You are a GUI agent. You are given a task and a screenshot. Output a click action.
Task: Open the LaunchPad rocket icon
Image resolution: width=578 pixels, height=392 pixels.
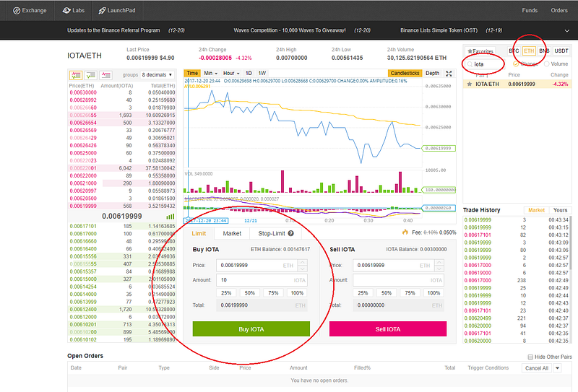102,10
